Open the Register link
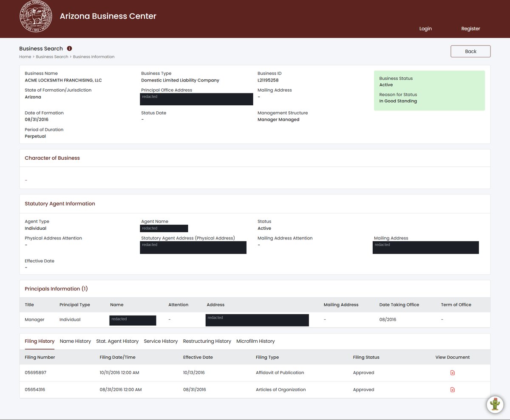The image size is (510, 420). pyautogui.click(x=470, y=28)
